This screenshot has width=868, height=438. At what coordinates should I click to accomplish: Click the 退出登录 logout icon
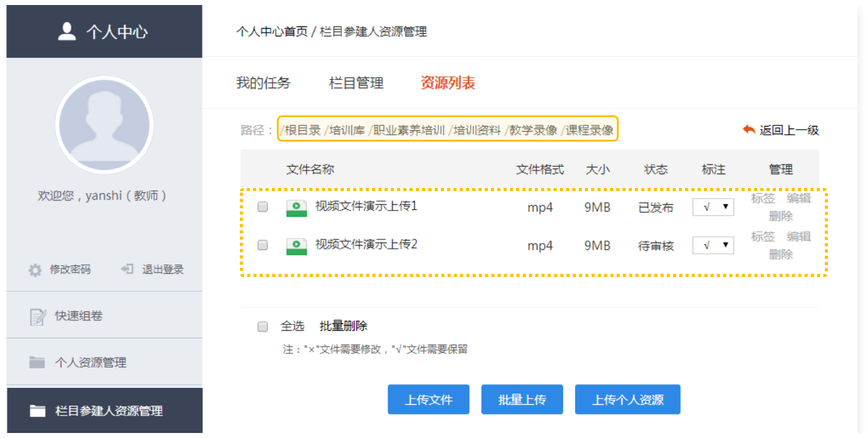[x=128, y=269]
